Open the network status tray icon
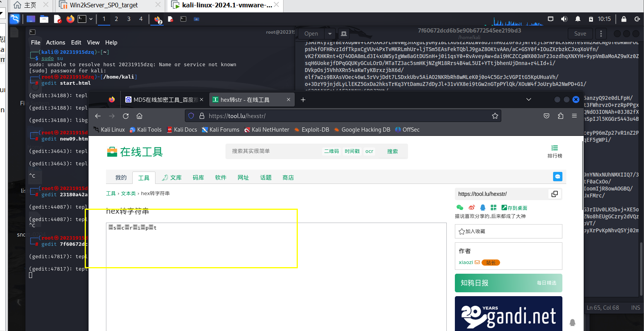The image size is (644, 331). coord(551,19)
